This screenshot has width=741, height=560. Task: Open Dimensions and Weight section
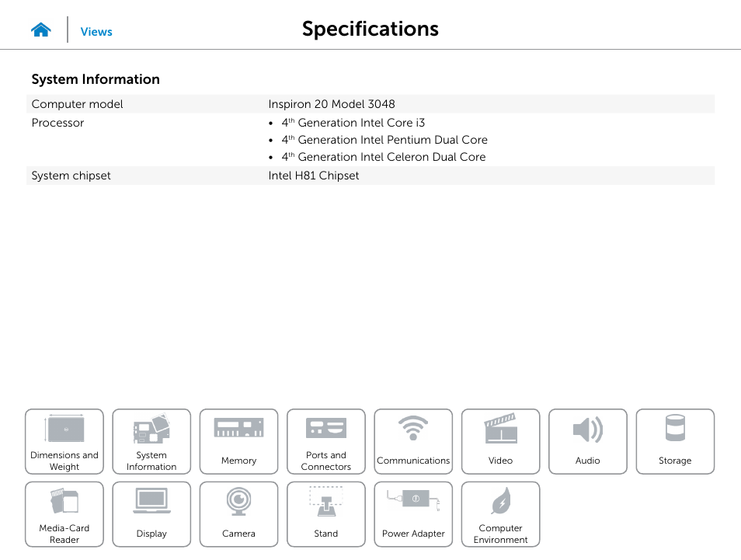64,441
